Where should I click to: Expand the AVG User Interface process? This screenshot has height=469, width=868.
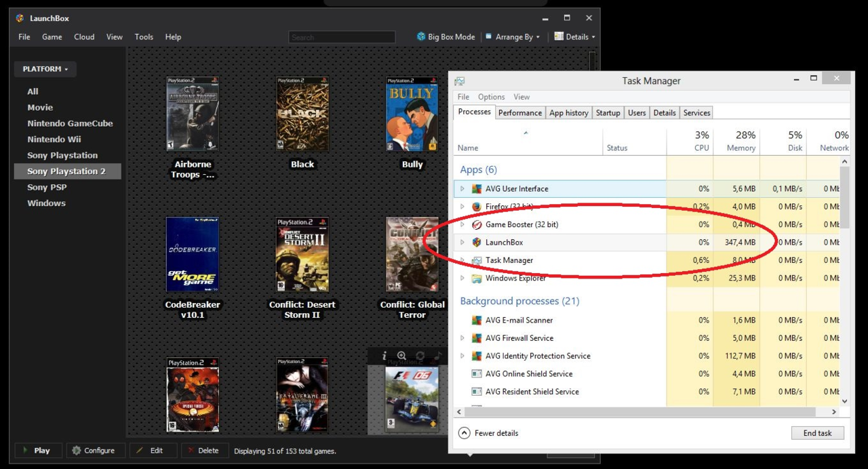[x=462, y=189]
